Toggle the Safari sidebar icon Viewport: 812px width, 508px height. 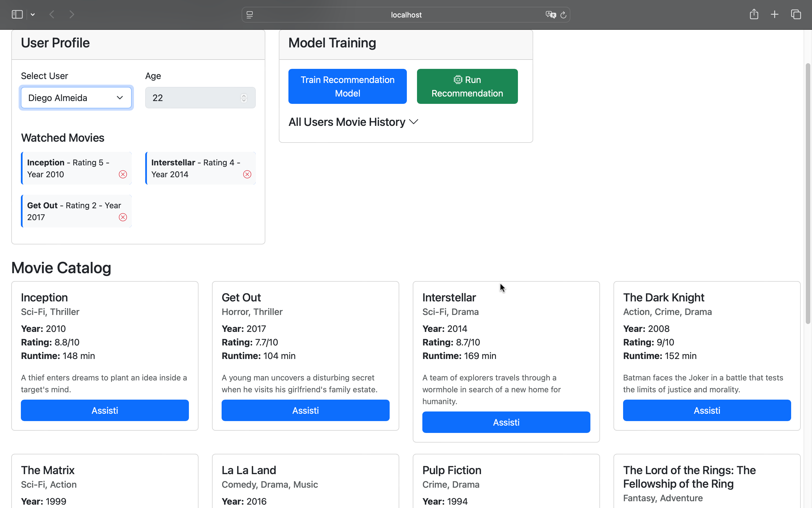tap(17, 14)
